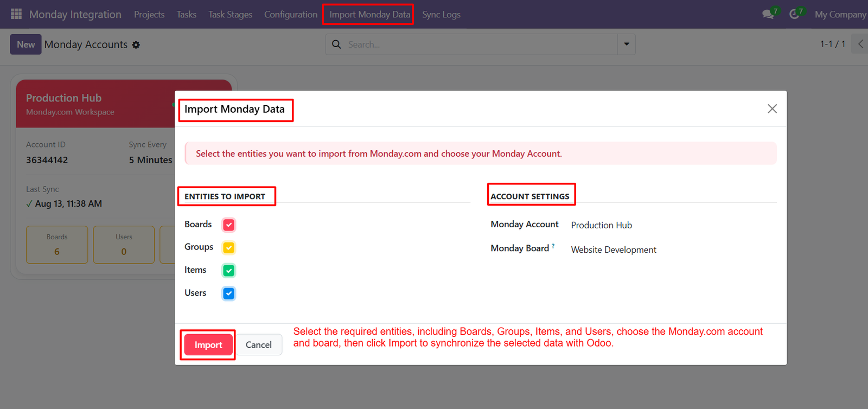
Task: Open the activities clock icon
Action: (x=794, y=14)
